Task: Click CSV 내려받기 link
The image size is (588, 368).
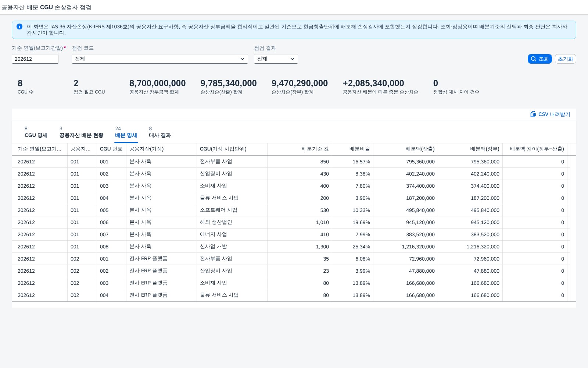Action: coord(550,114)
